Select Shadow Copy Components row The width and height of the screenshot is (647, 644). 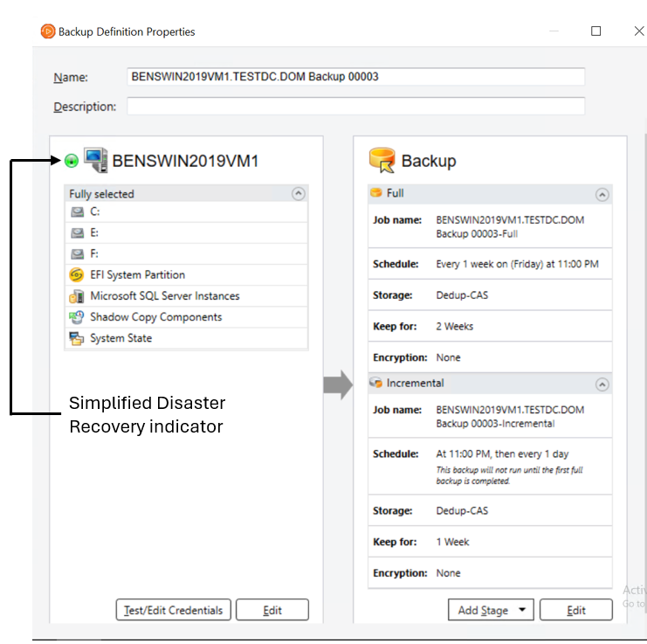click(186, 317)
